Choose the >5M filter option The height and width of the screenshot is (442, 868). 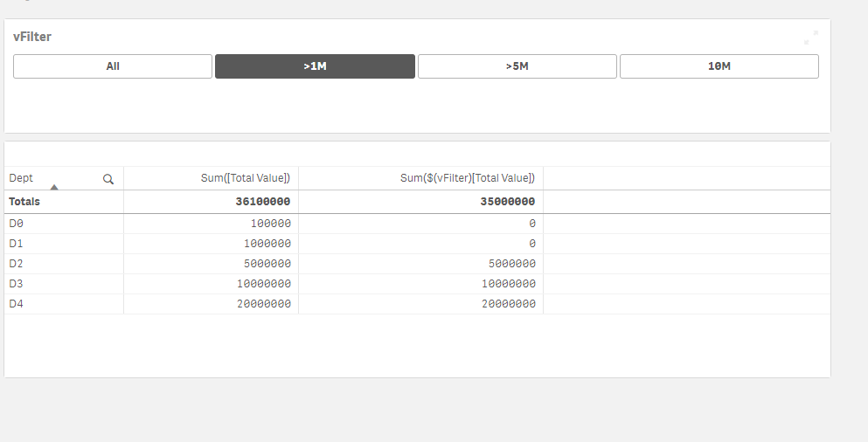click(x=517, y=66)
